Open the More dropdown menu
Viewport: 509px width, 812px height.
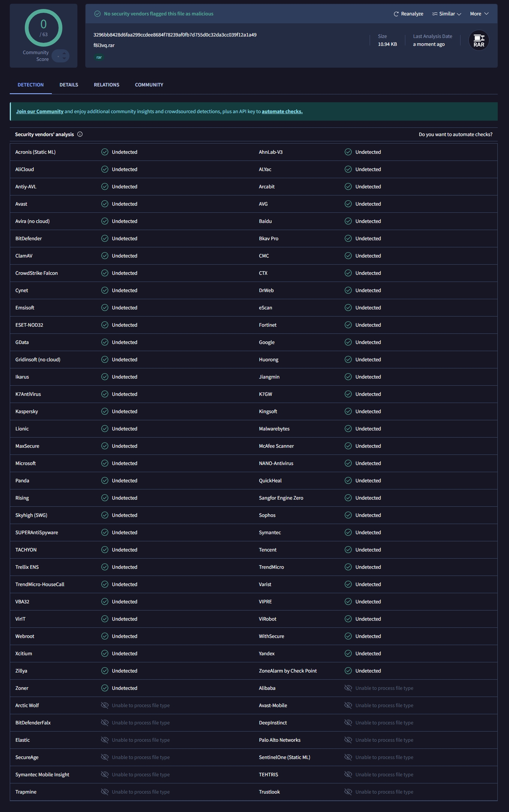(x=479, y=14)
